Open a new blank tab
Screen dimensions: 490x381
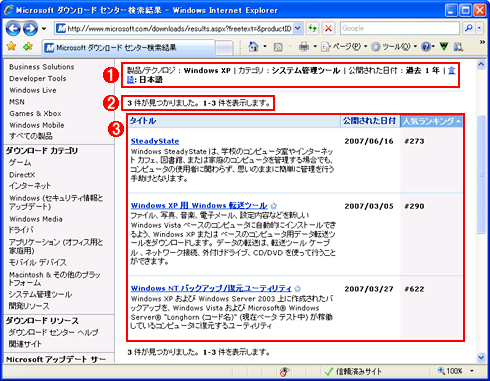pos(224,48)
